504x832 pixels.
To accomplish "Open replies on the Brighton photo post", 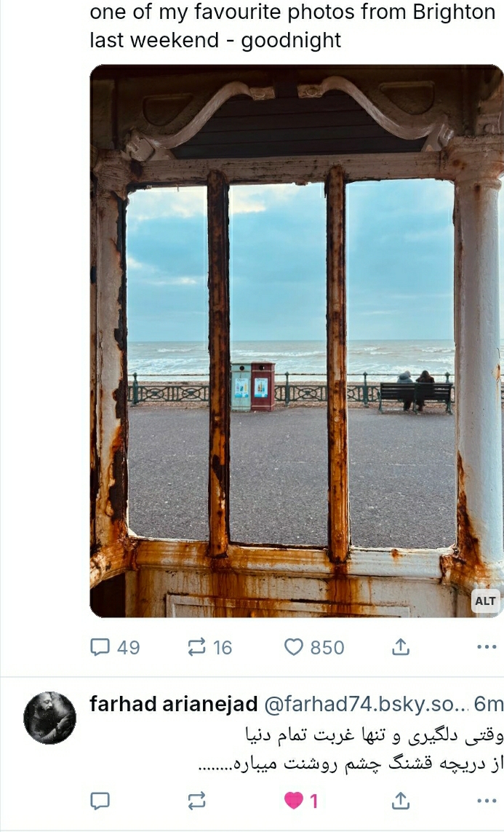I will (115, 647).
